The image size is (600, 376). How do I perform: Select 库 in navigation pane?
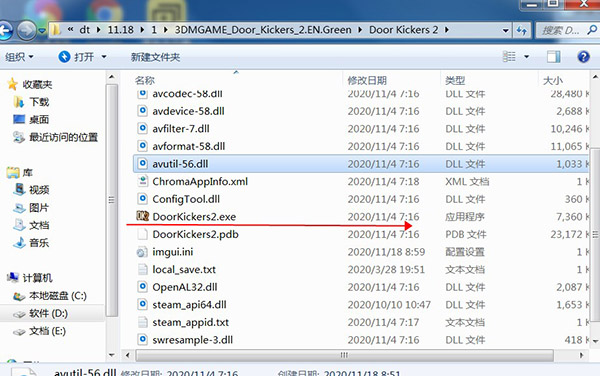click(x=27, y=172)
